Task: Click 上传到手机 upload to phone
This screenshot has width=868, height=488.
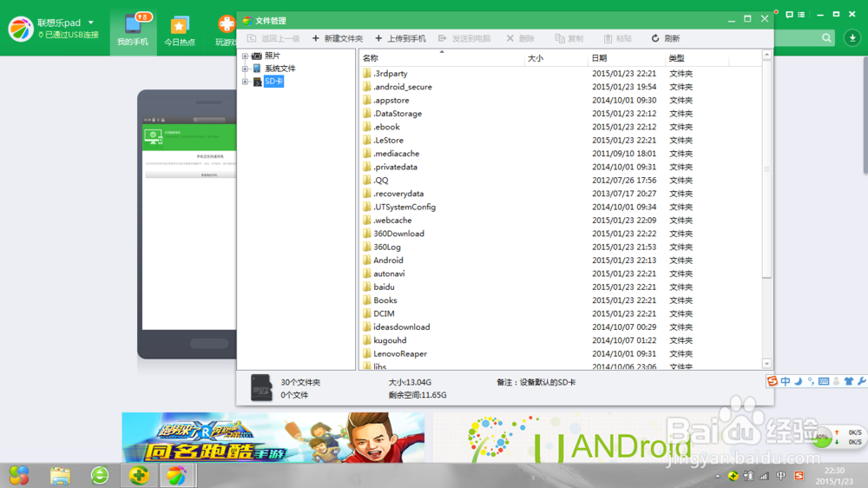Action: click(401, 38)
